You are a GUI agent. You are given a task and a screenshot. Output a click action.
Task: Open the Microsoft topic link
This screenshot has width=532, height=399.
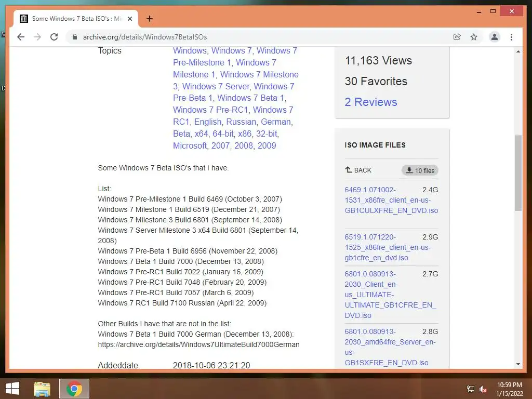tap(190, 145)
